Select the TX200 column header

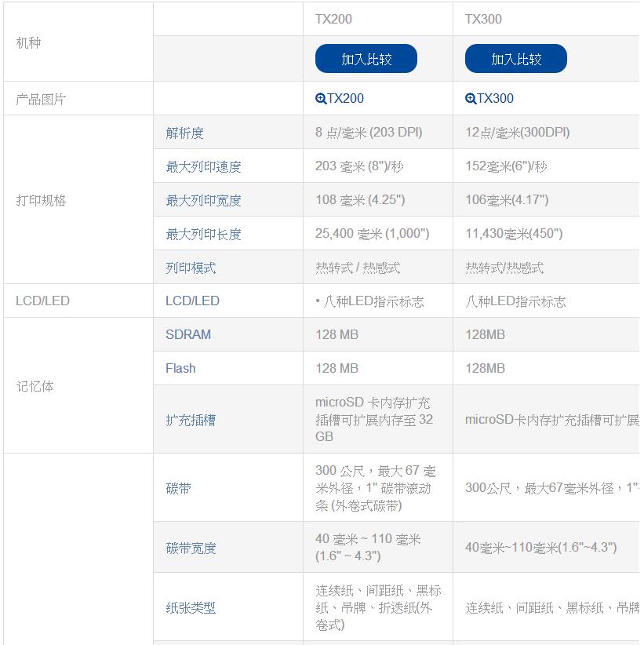[333, 19]
